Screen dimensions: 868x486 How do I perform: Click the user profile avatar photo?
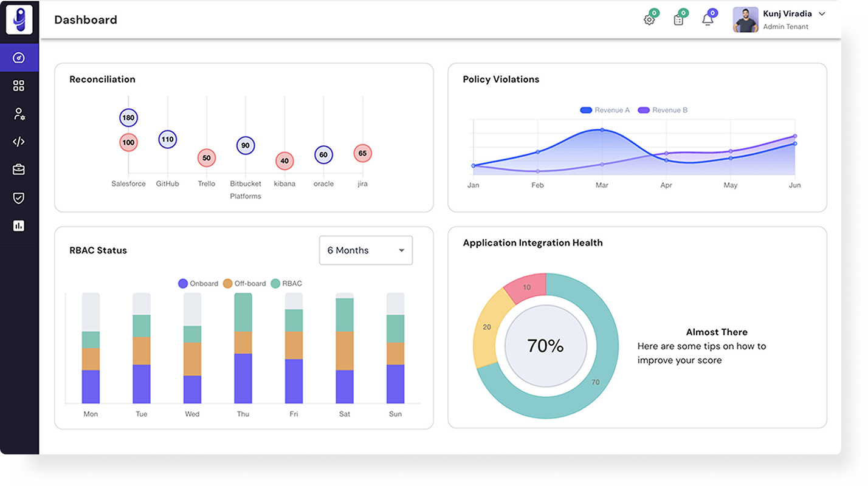[745, 19]
